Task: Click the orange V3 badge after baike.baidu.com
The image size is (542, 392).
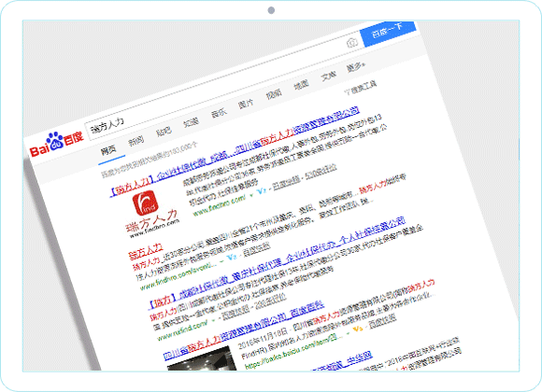Action: click(358, 329)
